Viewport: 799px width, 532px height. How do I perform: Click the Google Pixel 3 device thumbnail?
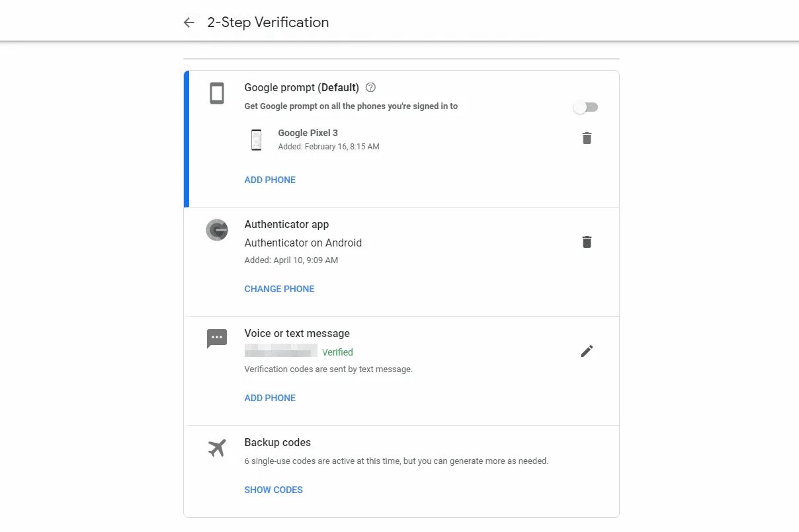pyautogui.click(x=256, y=139)
